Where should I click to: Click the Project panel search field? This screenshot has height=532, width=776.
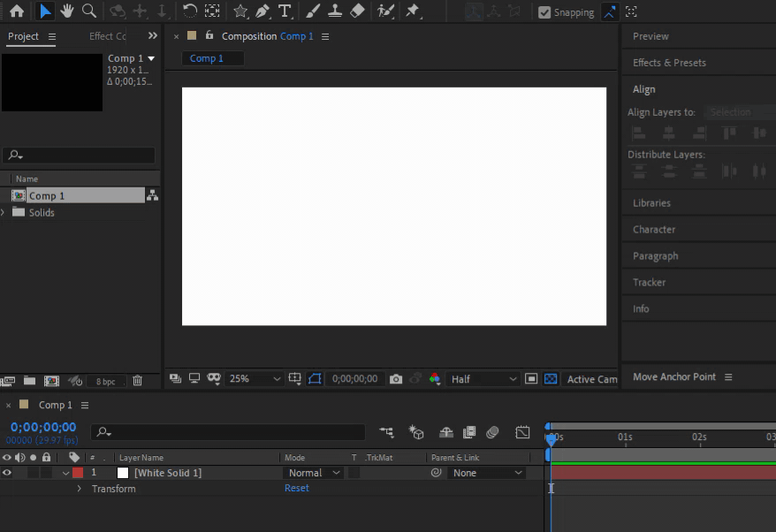tap(79, 155)
